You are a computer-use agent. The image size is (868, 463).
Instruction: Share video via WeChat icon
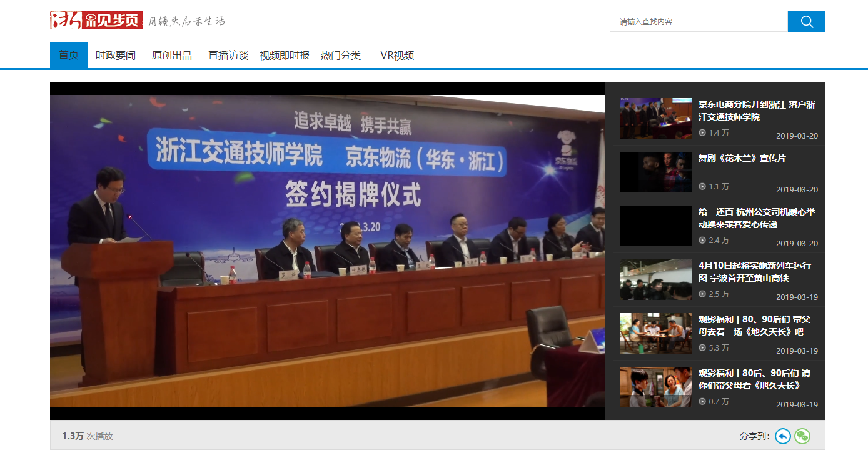click(x=802, y=436)
